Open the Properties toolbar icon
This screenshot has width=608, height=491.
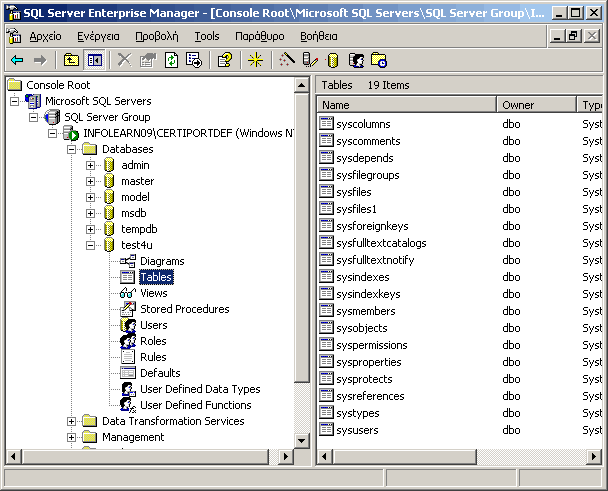[x=148, y=60]
